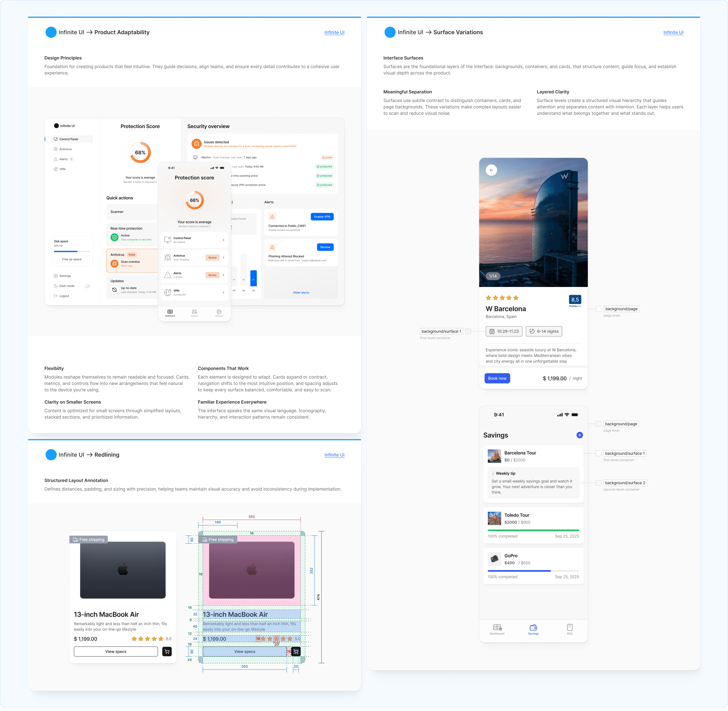The width and height of the screenshot is (728, 711).
Task: Tap the plus icon next to Savings
Action: pyautogui.click(x=580, y=435)
